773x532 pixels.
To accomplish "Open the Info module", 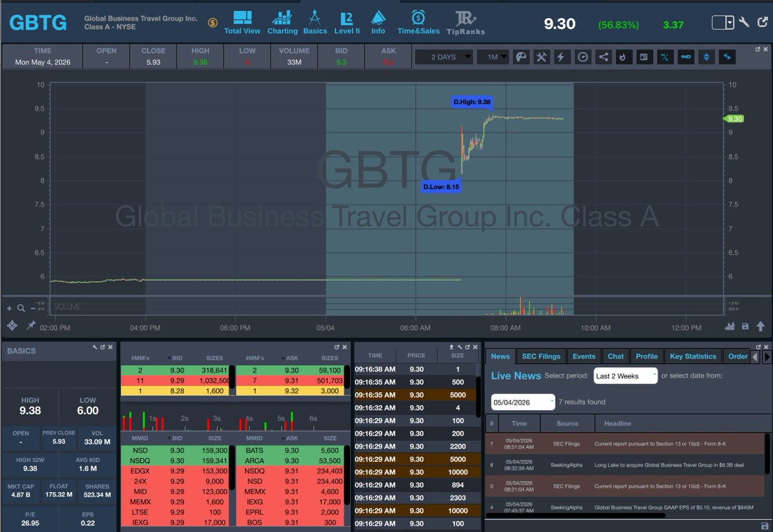I will [x=378, y=22].
